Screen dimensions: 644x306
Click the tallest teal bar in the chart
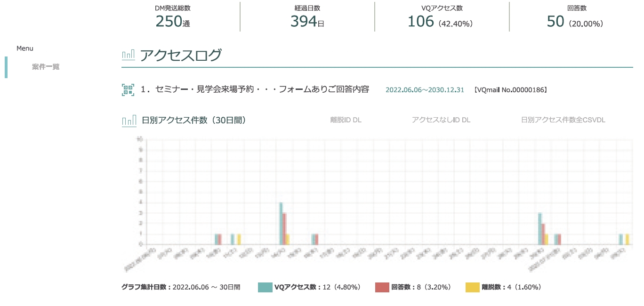(x=281, y=221)
